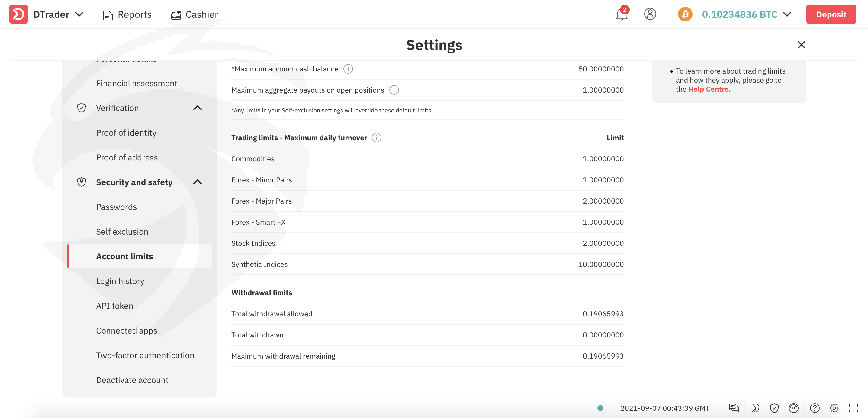The width and height of the screenshot is (868, 418).
Task: Click the network status indicator dot
Action: [600, 408]
